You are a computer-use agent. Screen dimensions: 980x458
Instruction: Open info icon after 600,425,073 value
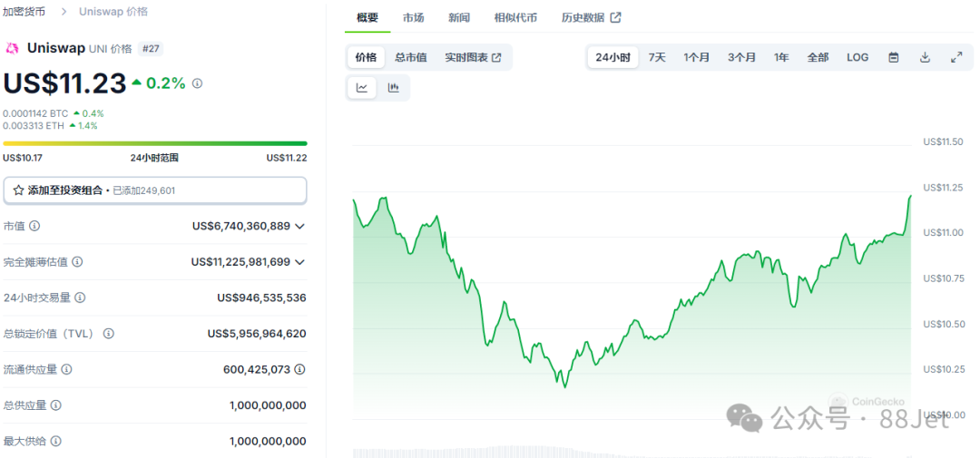[x=300, y=369]
